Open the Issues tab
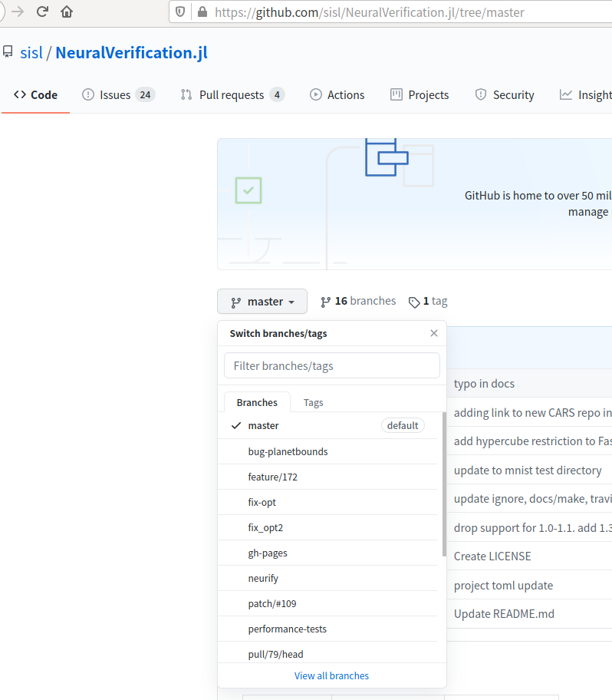This screenshot has width=612, height=700. [x=119, y=94]
